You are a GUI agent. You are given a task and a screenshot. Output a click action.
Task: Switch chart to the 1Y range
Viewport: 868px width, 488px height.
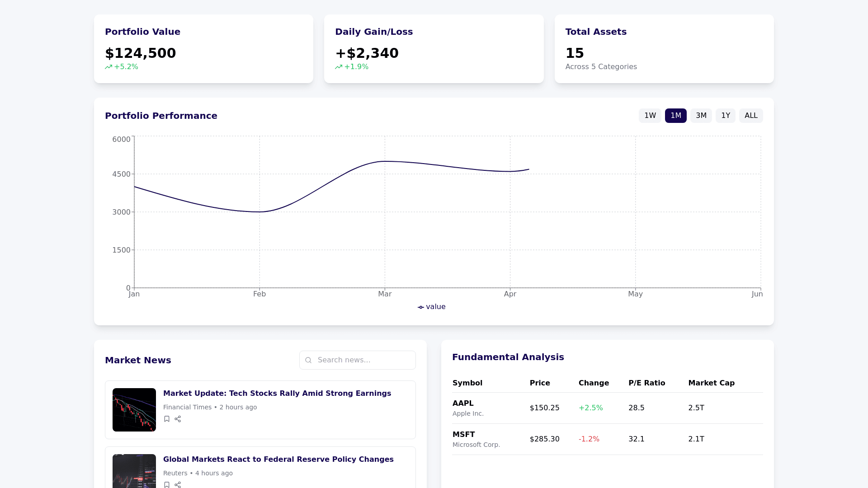(x=725, y=116)
